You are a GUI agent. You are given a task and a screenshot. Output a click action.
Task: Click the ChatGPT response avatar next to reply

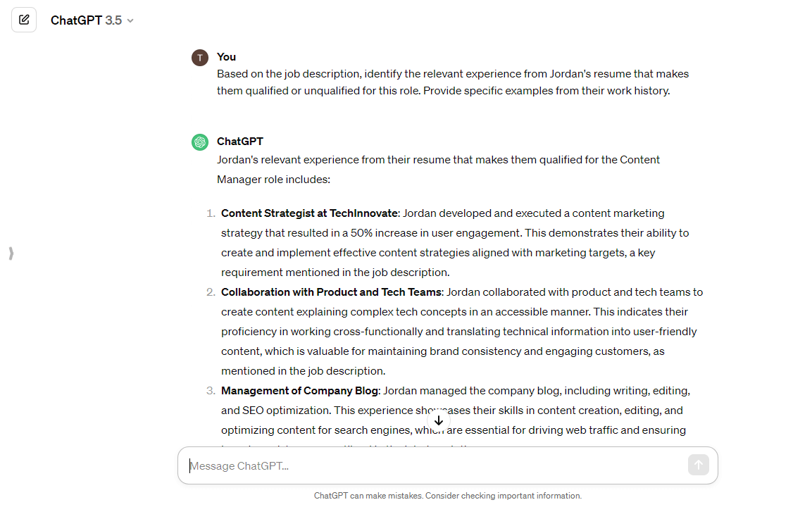point(199,142)
